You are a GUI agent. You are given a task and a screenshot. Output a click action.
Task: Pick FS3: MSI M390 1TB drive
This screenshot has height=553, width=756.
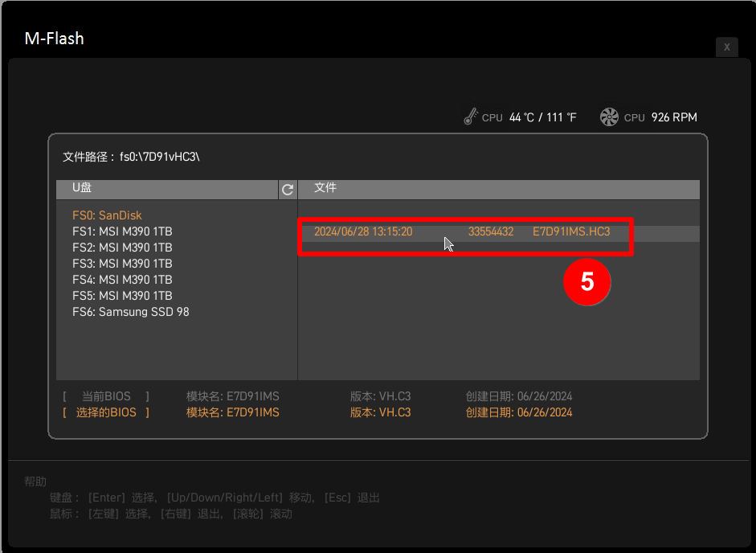[122, 264]
